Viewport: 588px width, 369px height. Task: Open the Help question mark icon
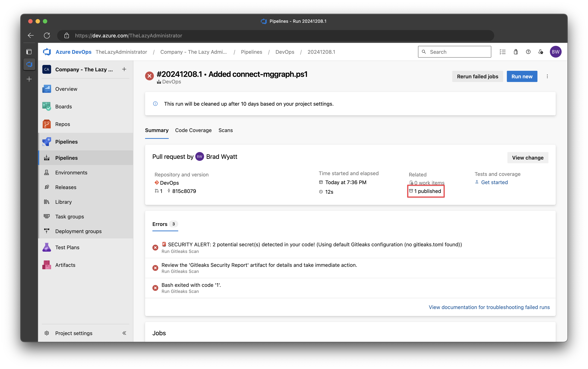pos(528,52)
